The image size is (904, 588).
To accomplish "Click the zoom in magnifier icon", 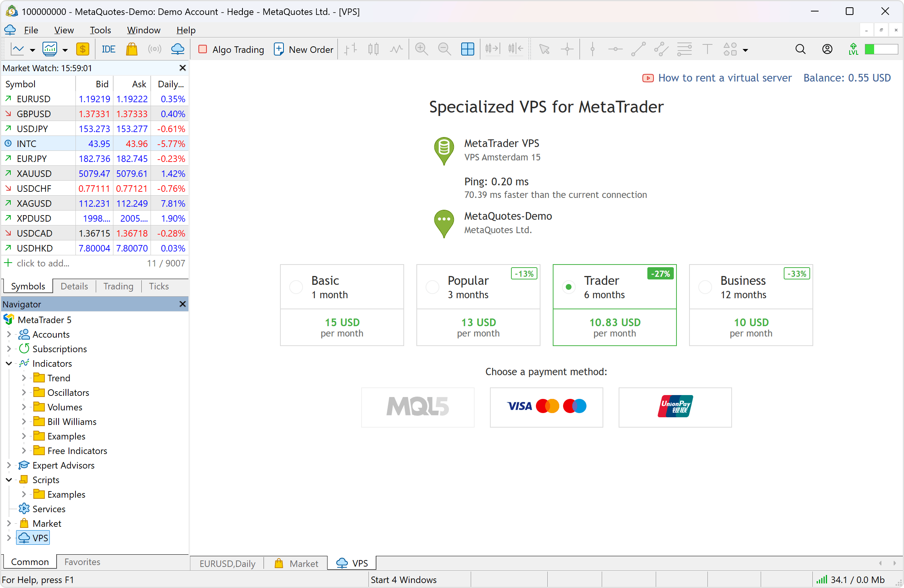I will [421, 49].
